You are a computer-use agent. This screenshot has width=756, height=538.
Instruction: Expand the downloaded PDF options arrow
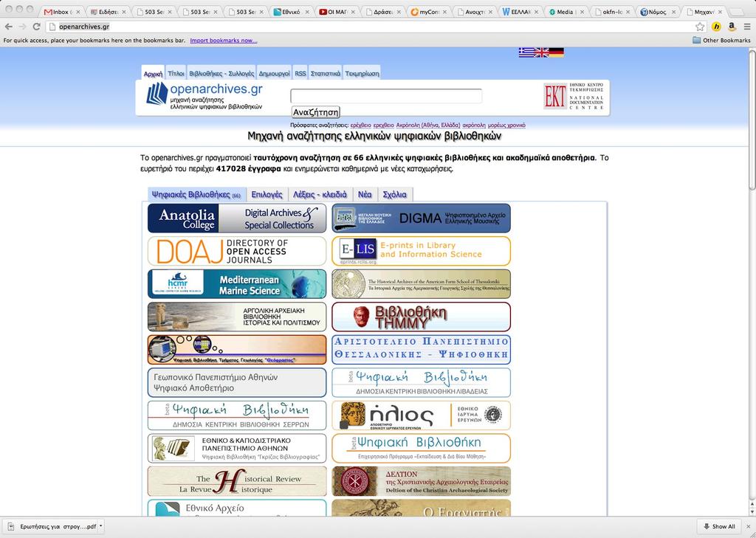coord(100,526)
